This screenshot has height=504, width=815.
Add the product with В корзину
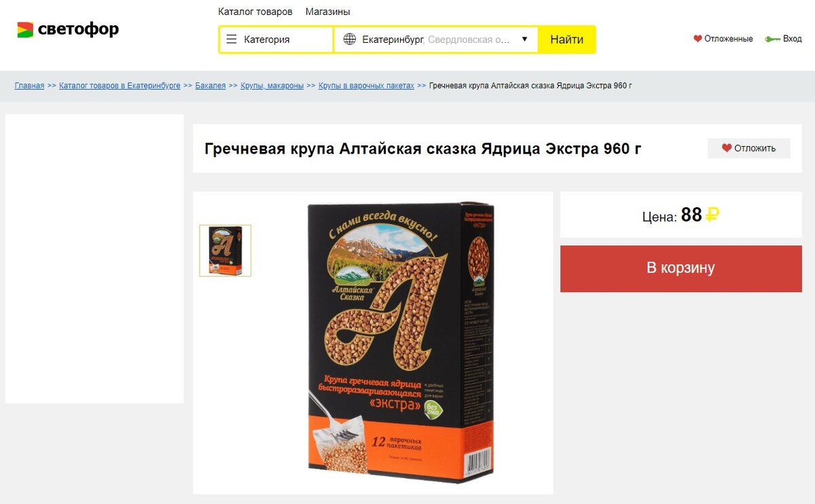681,268
